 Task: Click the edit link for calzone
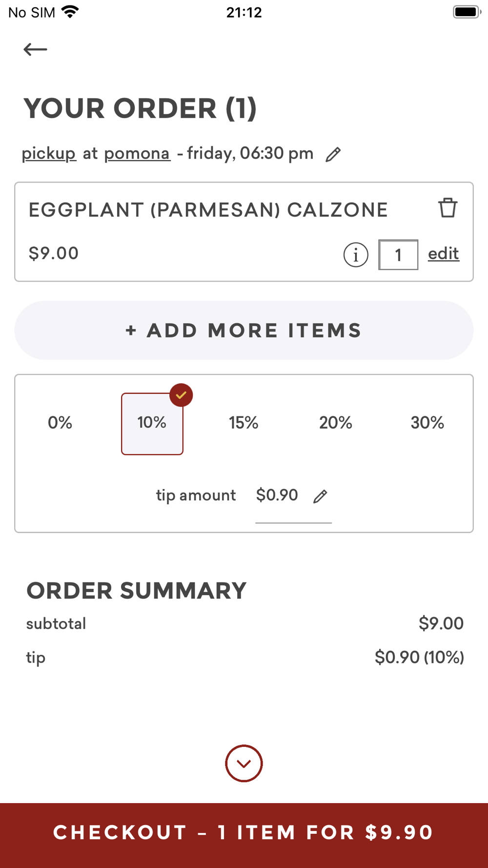point(444,254)
